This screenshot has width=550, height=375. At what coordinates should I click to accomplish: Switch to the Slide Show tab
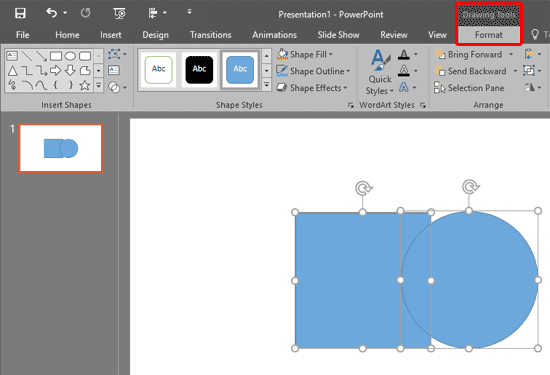point(338,35)
